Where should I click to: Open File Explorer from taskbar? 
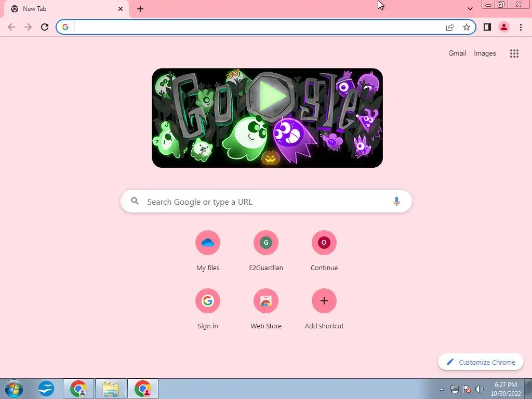[111, 389]
